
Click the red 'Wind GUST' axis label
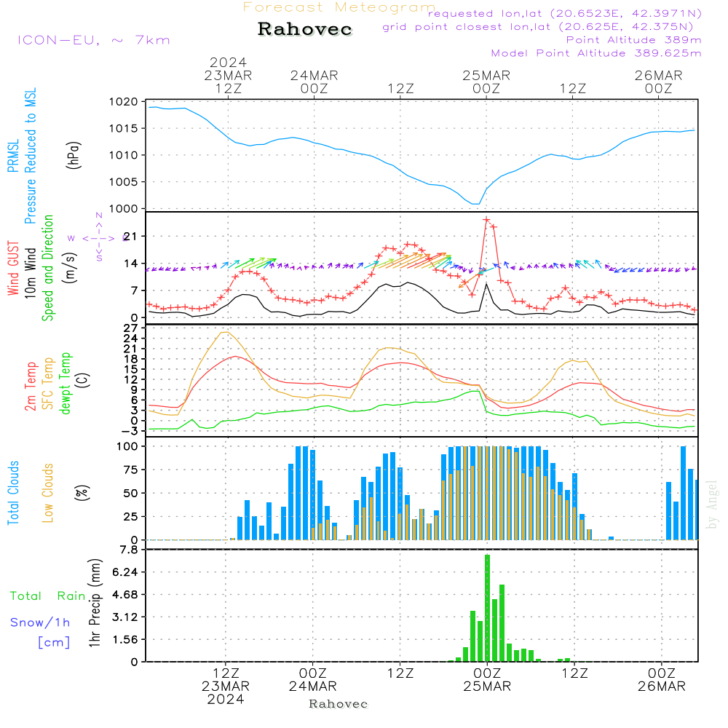coord(13,268)
